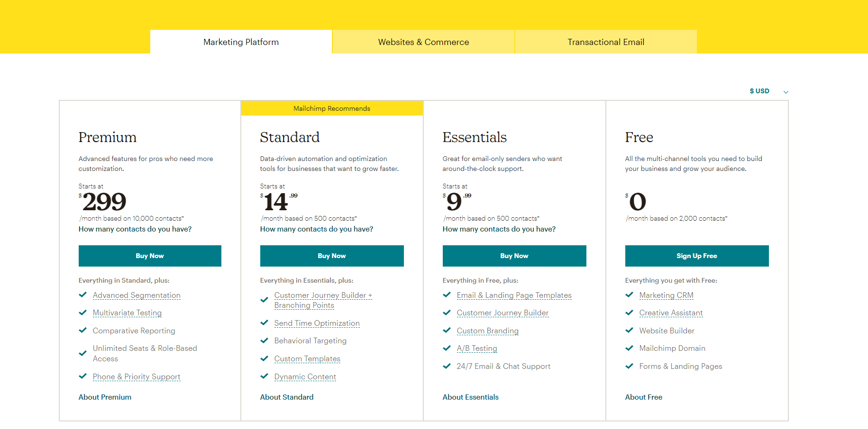Click the 9.99 price in Essentials

tap(457, 202)
